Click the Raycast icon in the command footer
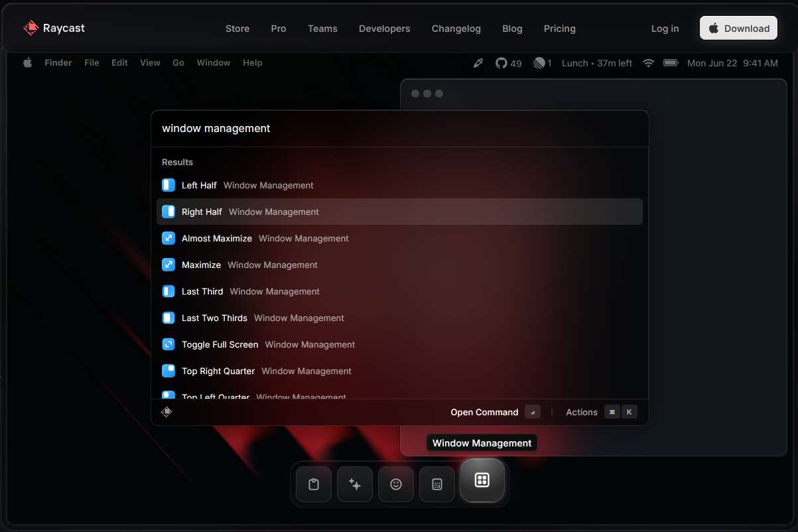Screen dimensions: 798x532 pyautogui.click(x=166, y=412)
